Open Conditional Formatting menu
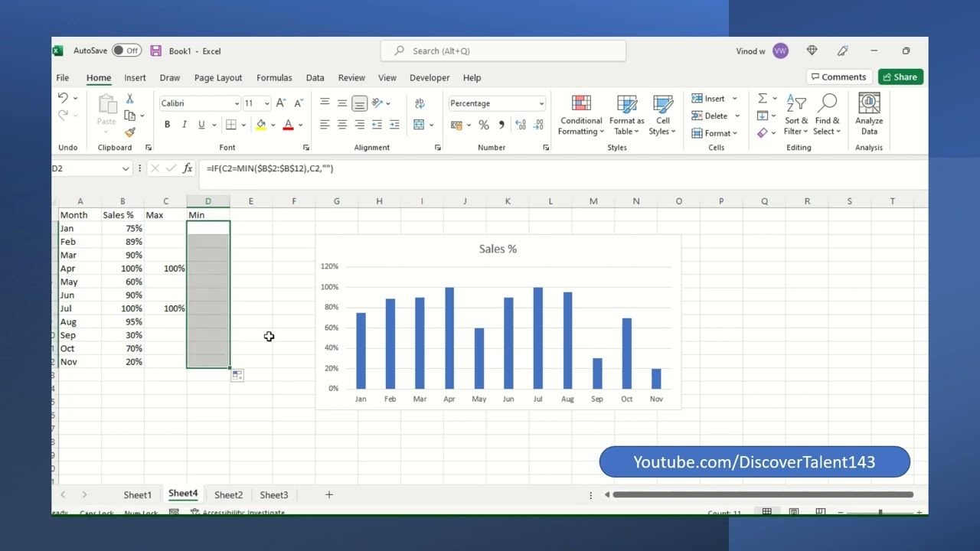The width and height of the screenshot is (980, 551). click(x=581, y=116)
